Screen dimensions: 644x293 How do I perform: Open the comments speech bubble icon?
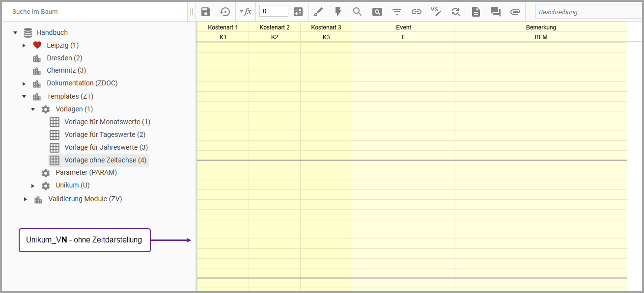pyautogui.click(x=495, y=12)
